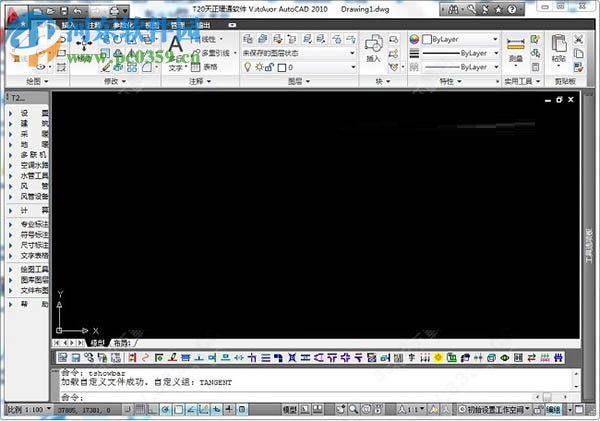Toggle layer bulb on/off icon
The width and height of the screenshot is (600, 421).
point(248,67)
